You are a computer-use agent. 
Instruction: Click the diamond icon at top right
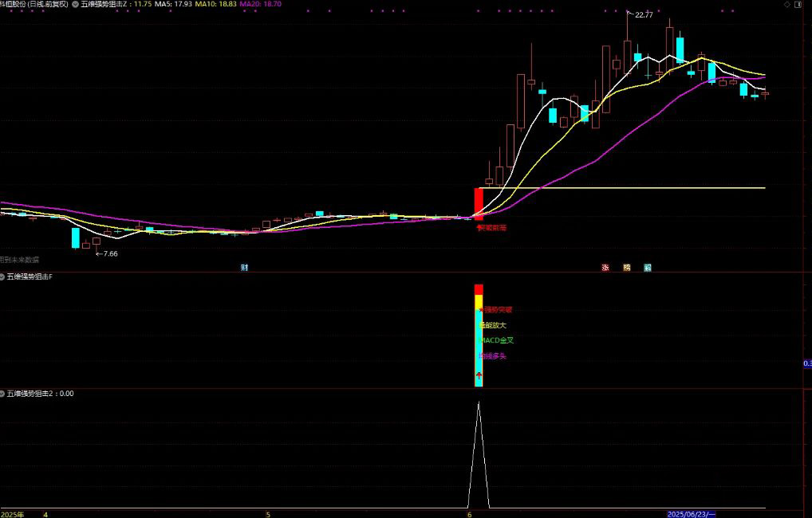(x=786, y=4)
